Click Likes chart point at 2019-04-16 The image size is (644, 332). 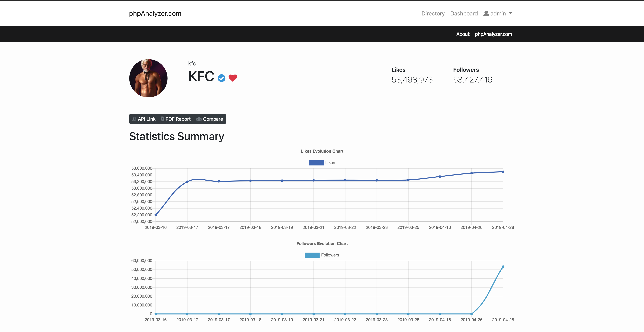click(440, 177)
